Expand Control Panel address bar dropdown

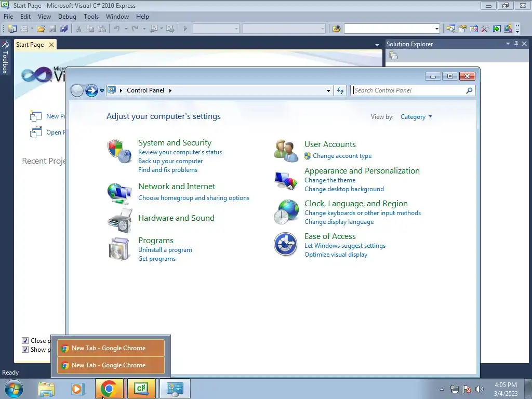point(328,90)
